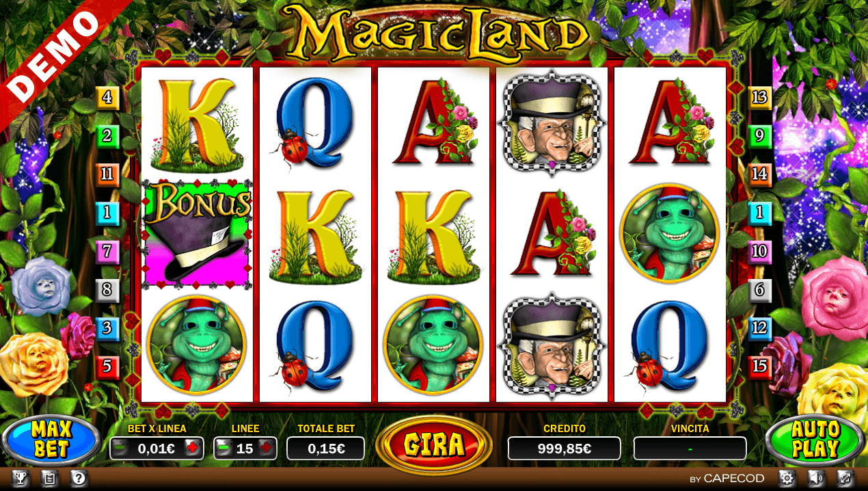Start AUTO PLAY mode
This screenshot has width=868, height=491.
coord(816,440)
